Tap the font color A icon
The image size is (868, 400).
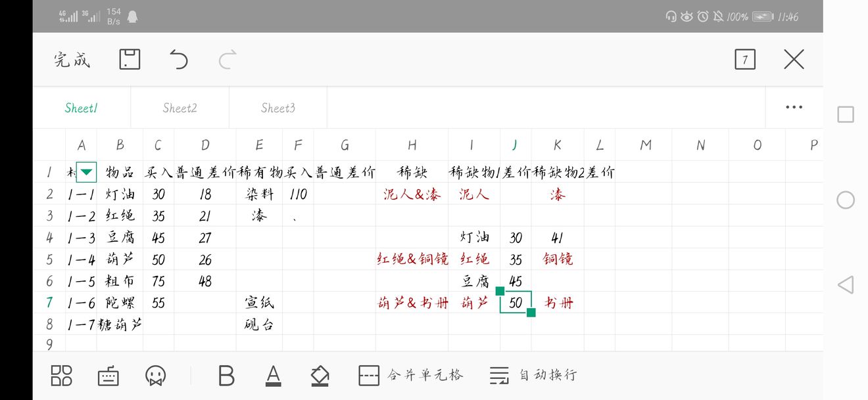pyautogui.click(x=273, y=376)
